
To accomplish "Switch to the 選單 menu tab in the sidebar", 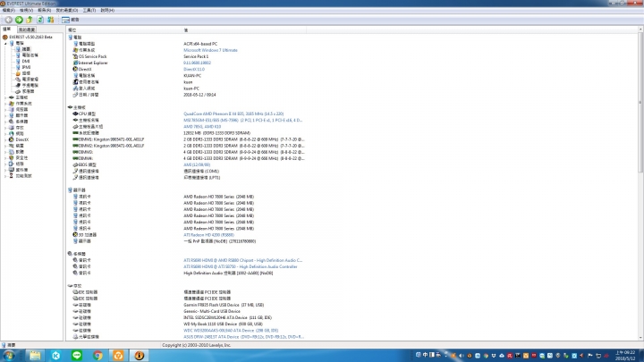I will pos(7,29).
